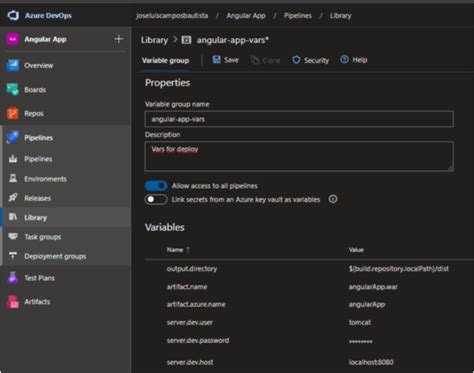474x373 pixels.
Task: Open Releases in the sidebar
Action: [37, 198]
